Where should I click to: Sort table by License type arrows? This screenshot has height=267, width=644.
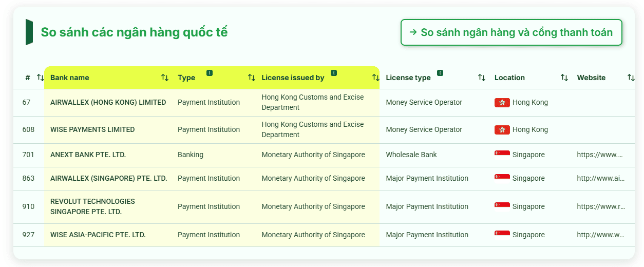pyautogui.click(x=482, y=78)
